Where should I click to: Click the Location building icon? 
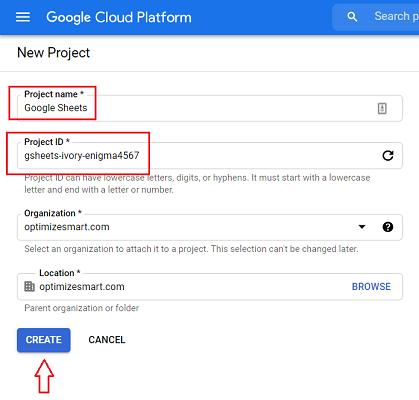tap(29, 286)
